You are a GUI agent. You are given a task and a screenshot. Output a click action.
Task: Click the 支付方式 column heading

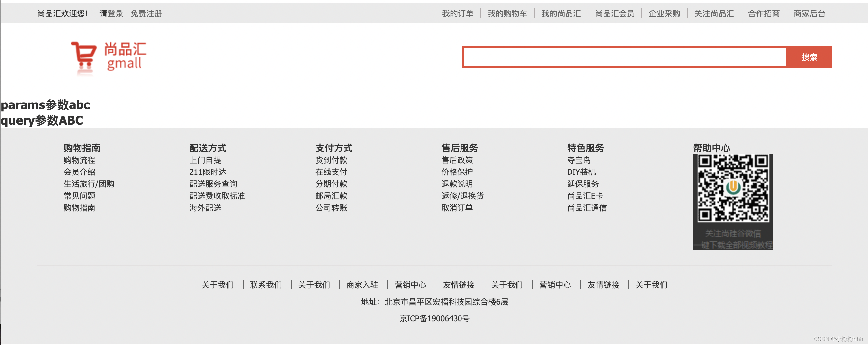point(334,148)
